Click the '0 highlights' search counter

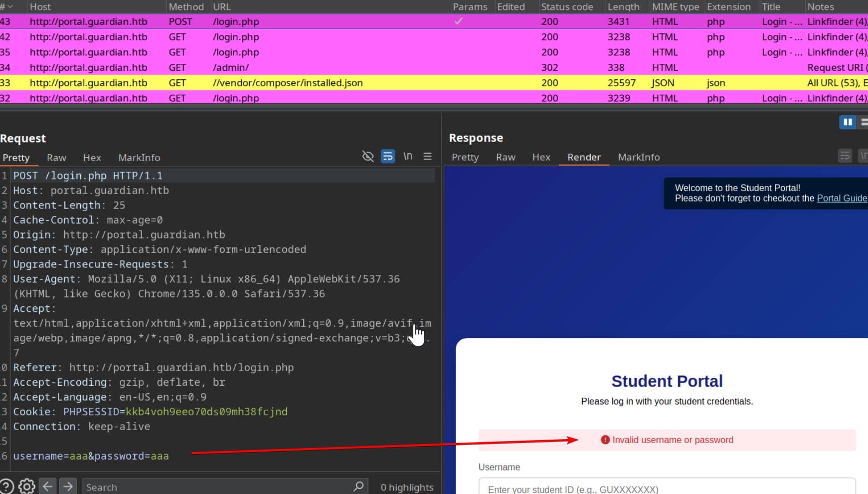[407, 488]
